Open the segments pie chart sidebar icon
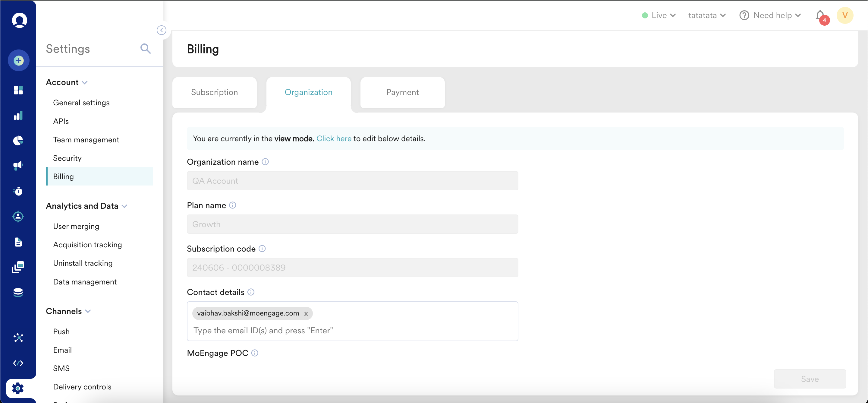 click(18, 141)
